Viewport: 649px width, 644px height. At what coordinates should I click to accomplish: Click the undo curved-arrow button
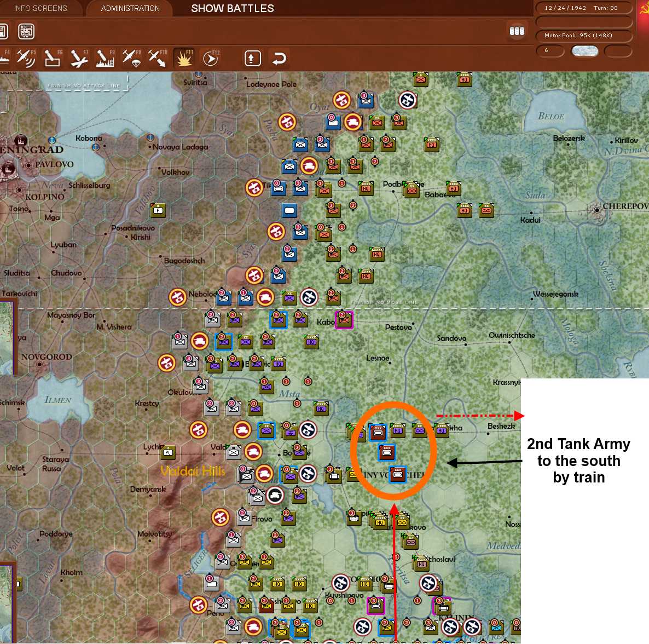(x=280, y=59)
